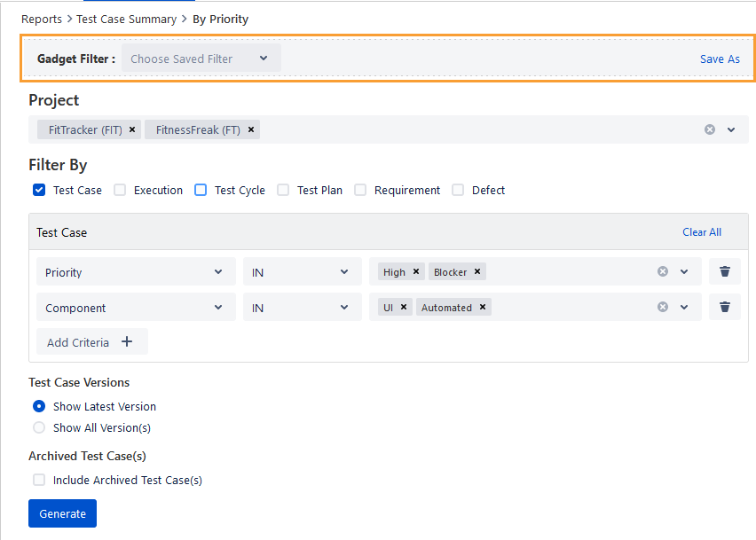Viewport: 756px width, 540px height.
Task: Click the Save As link
Action: click(x=719, y=59)
